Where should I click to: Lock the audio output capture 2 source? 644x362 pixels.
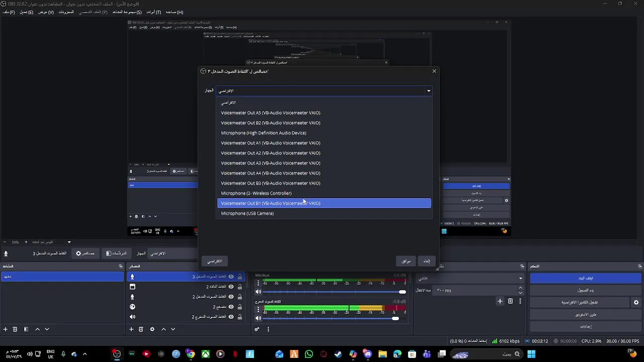(x=240, y=317)
